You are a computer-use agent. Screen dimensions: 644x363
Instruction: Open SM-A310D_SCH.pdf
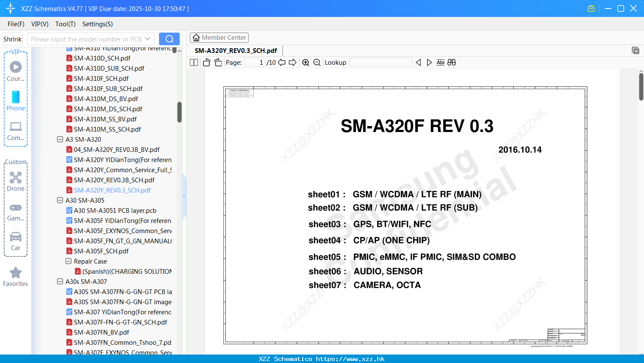click(x=102, y=58)
